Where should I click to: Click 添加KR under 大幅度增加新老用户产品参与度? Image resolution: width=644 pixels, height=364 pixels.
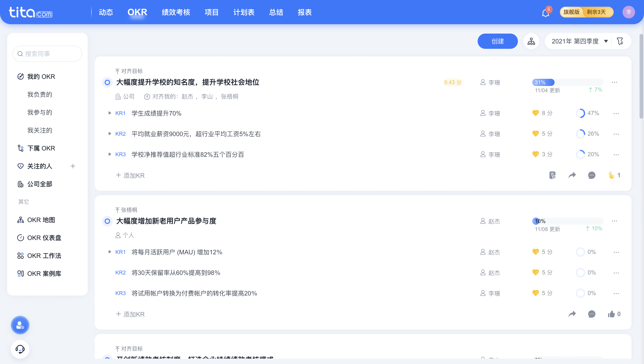(130, 314)
